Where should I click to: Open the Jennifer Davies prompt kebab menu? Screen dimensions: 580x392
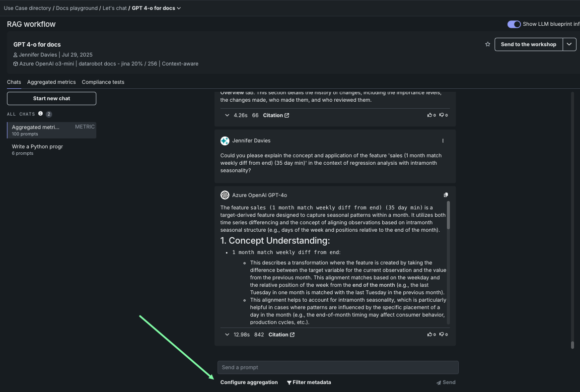click(443, 141)
